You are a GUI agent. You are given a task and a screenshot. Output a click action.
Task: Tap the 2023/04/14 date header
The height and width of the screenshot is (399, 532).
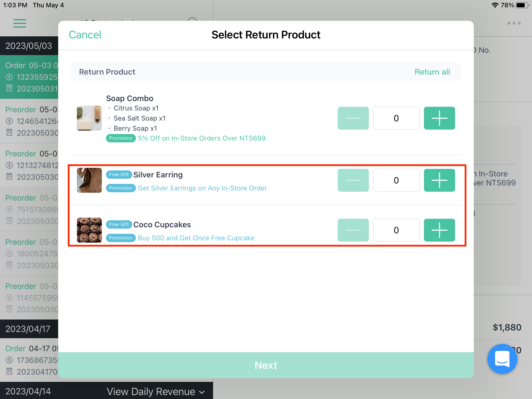(x=28, y=391)
